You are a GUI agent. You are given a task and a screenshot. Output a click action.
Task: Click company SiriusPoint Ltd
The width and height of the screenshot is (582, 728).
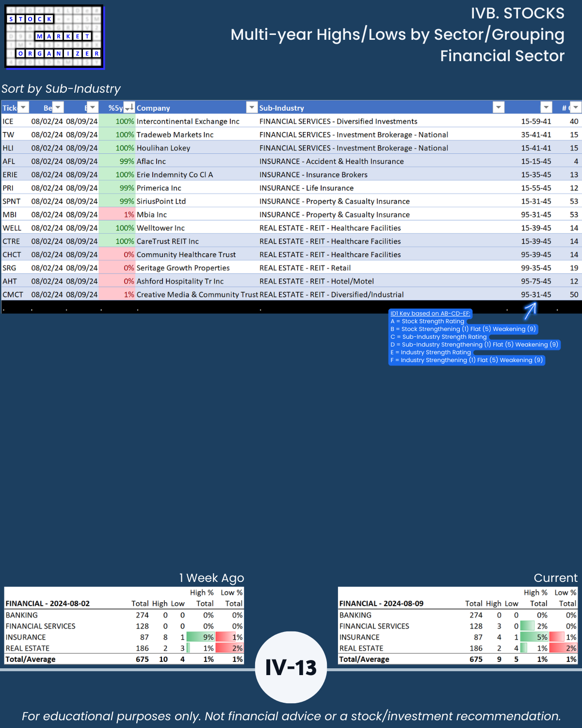[162, 201]
